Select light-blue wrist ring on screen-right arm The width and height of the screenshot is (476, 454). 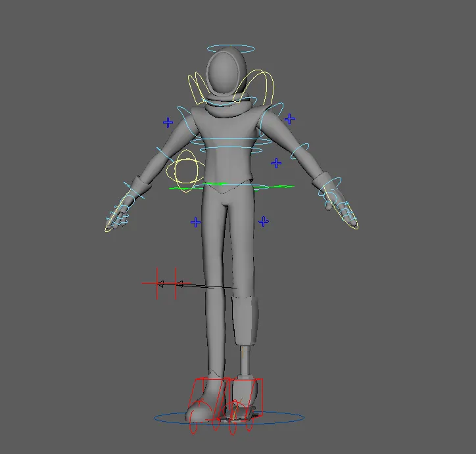(x=330, y=185)
